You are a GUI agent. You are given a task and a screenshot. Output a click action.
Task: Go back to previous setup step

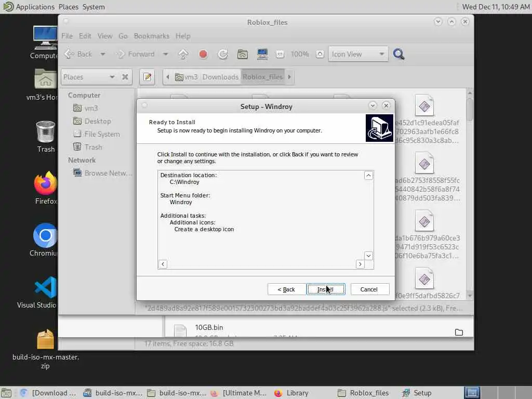286,289
